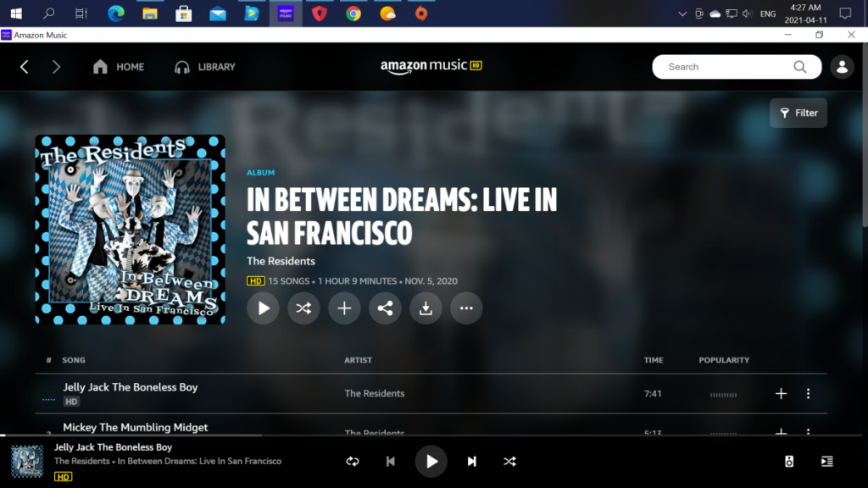
Task: Open the Windows Start menu
Action: 16,14
